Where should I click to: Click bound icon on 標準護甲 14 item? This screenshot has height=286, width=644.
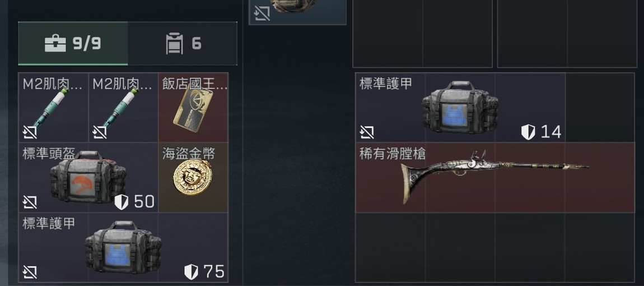pyautogui.click(x=367, y=132)
